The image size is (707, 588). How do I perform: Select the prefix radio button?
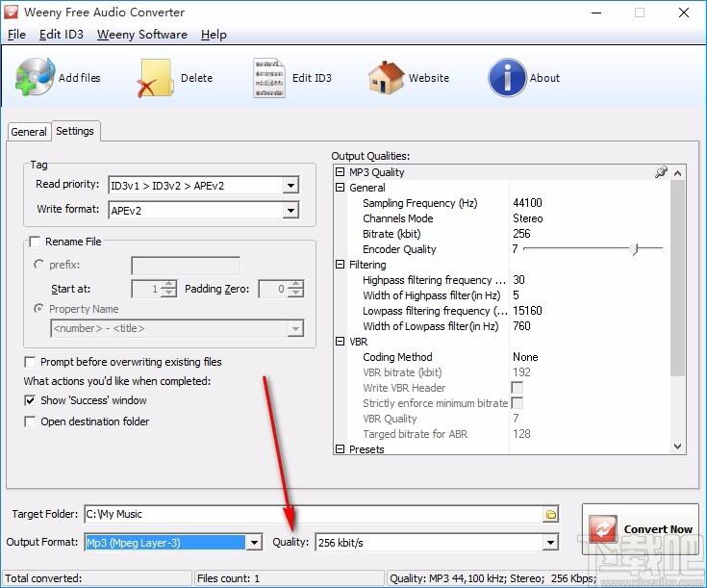click(38, 264)
